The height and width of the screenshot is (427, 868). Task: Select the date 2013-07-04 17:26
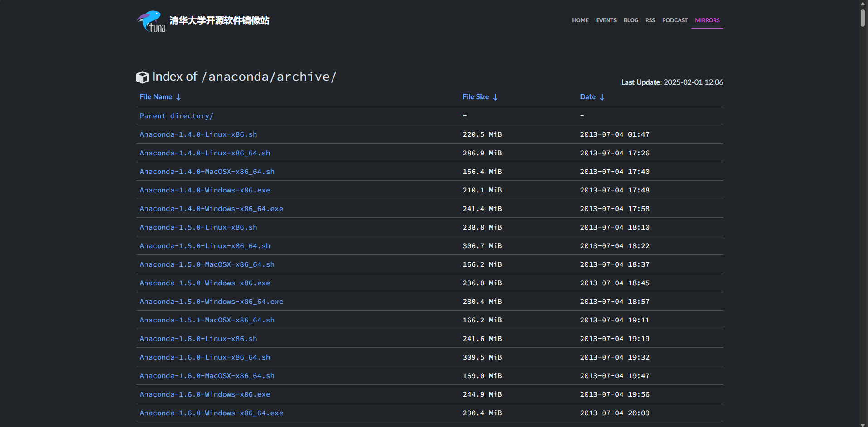click(x=615, y=153)
